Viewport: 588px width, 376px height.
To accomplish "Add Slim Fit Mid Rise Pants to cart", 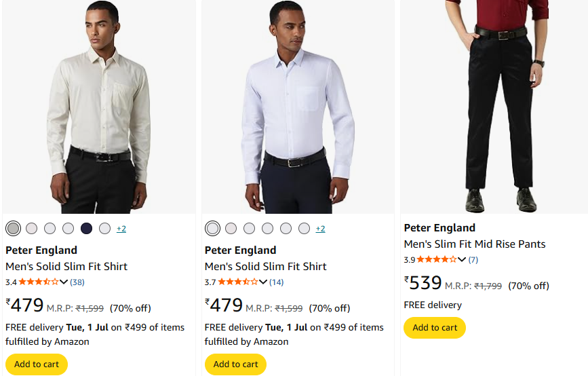I will [435, 327].
